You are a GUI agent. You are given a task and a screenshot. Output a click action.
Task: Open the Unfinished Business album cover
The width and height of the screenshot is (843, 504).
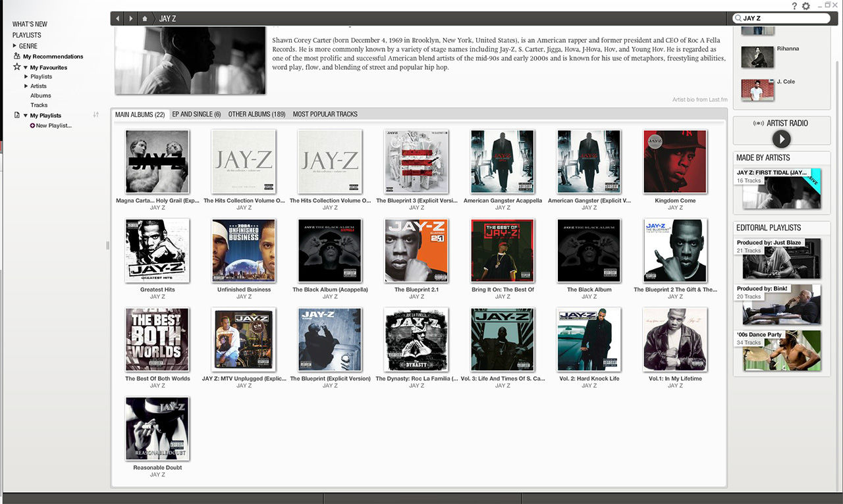[244, 251]
